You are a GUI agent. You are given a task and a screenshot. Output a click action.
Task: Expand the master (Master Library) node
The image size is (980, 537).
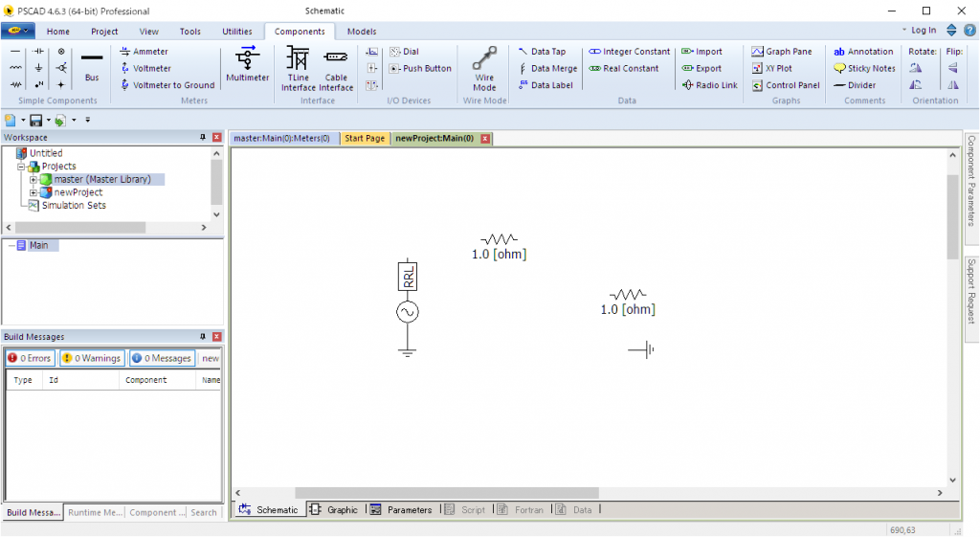(x=33, y=179)
